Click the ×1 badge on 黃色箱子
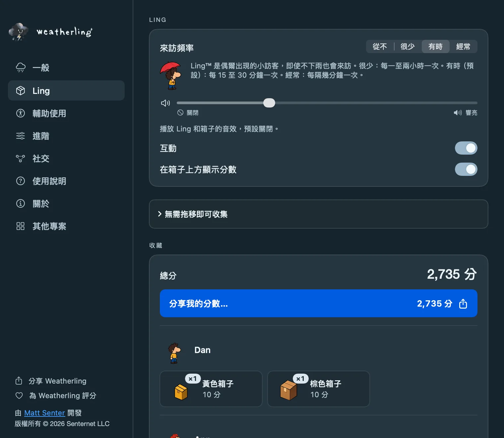The width and height of the screenshot is (504, 438). click(193, 379)
